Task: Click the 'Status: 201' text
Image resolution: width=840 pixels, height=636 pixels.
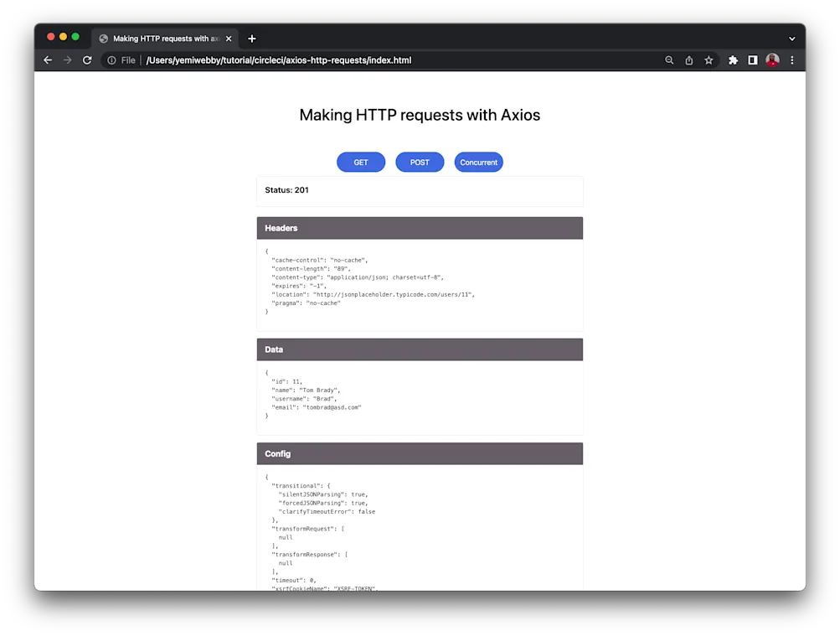Action: point(286,190)
